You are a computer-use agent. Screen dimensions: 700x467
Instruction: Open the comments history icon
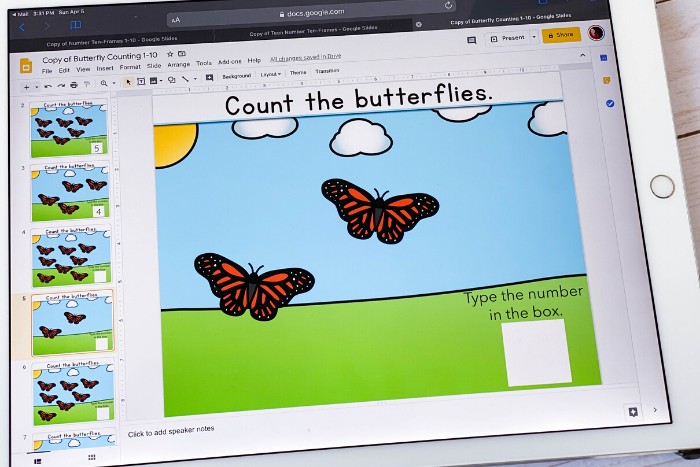[471, 41]
